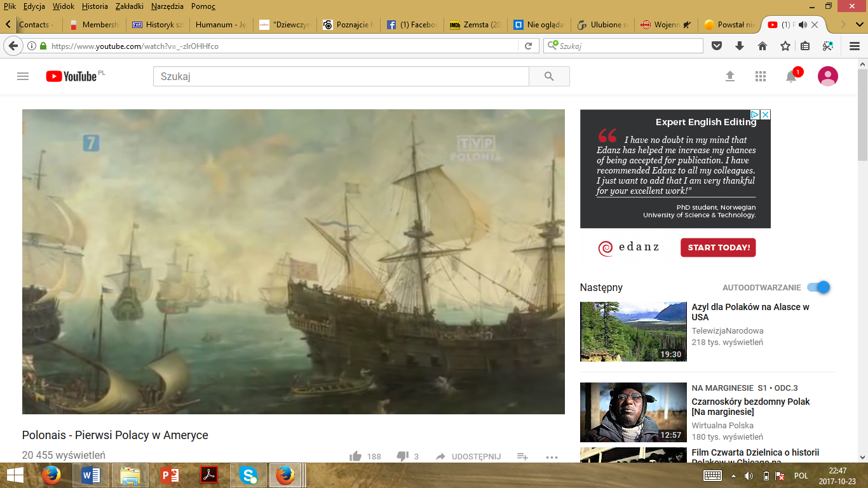The image size is (868, 488).
Task: Click the Firefox home icon
Action: [763, 46]
